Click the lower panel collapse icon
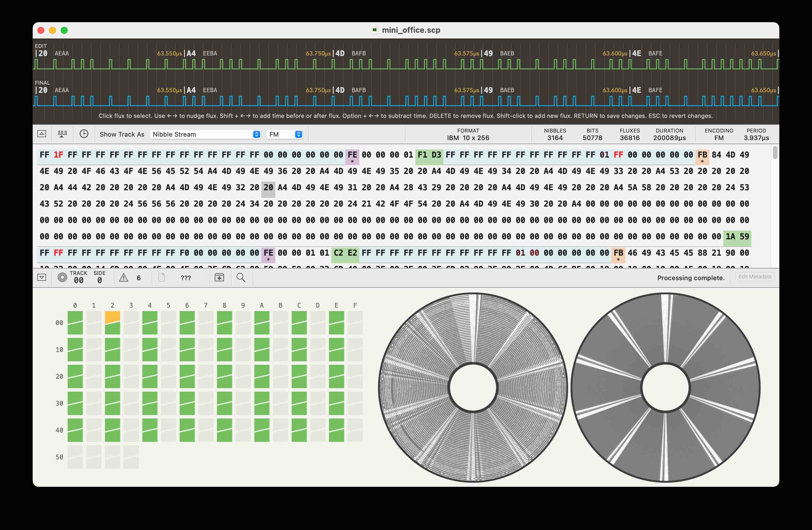The image size is (812, 530). tap(42, 277)
